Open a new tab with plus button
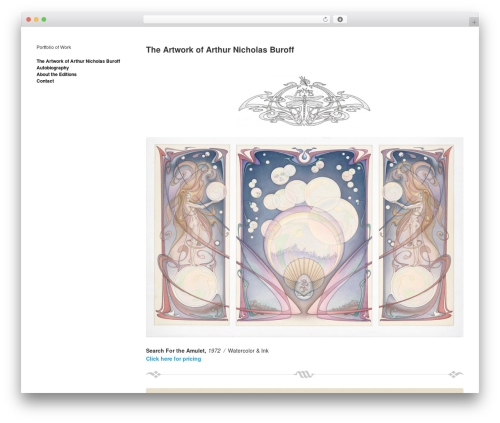Screen dimensions: 500x423 coord(474,22)
